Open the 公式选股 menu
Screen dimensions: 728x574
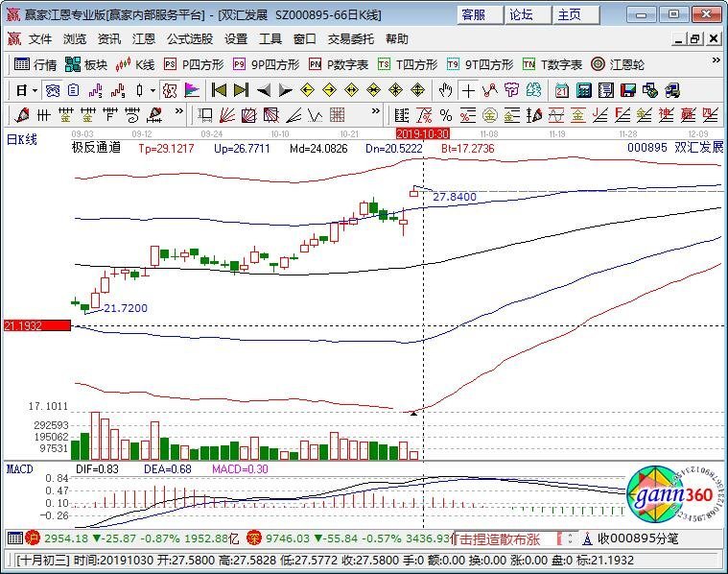[189, 39]
